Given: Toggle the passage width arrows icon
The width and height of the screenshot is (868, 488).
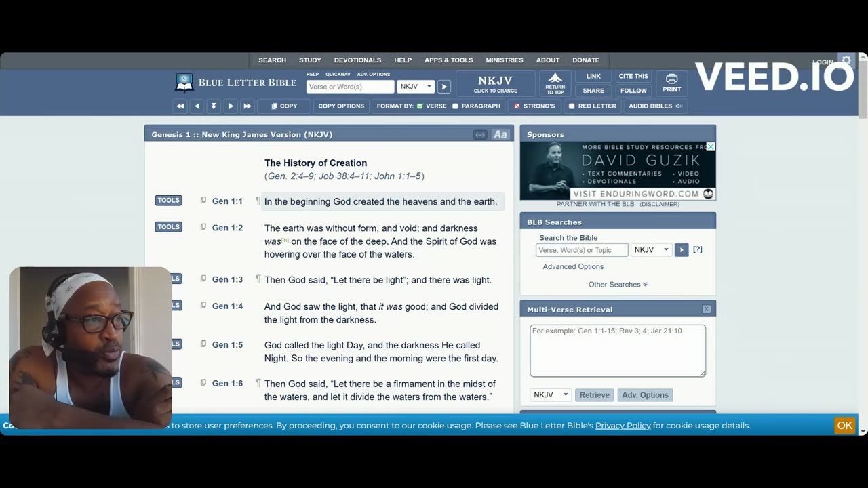Looking at the screenshot, I should (x=480, y=134).
